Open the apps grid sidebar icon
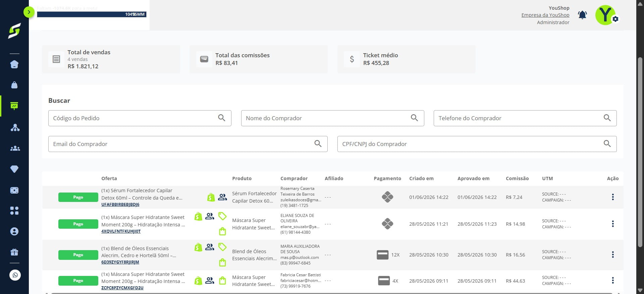 pos(14,211)
